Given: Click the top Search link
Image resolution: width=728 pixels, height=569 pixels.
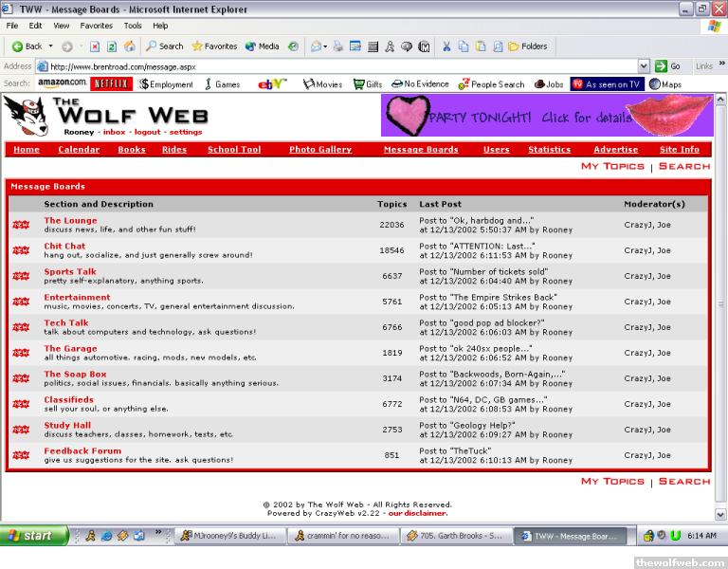Looking at the screenshot, I should coord(683,166).
